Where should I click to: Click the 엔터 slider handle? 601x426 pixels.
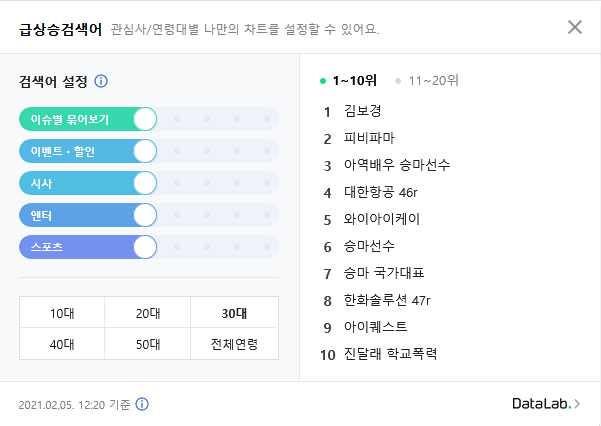click(x=145, y=215)
